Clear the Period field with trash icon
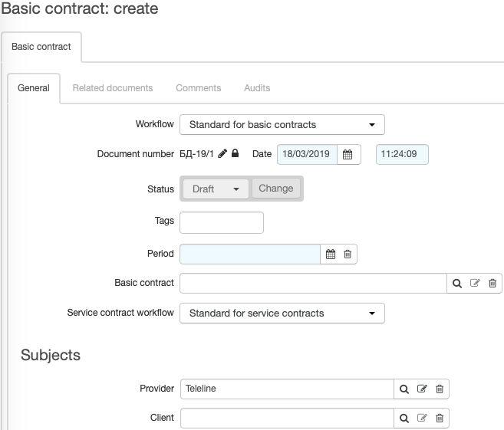This screenshot has height=430, width=504. [x=348, y=254]
